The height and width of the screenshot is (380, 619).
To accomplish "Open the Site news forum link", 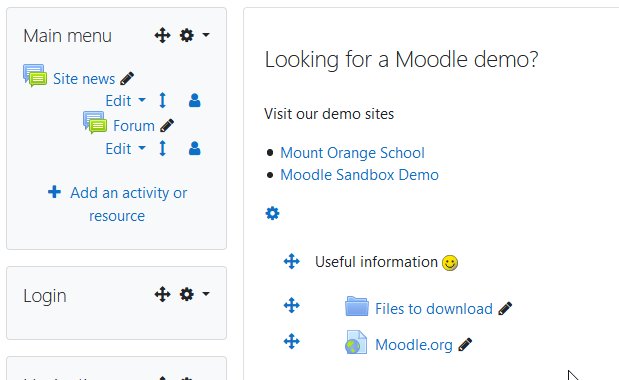I will click(84, 79).
